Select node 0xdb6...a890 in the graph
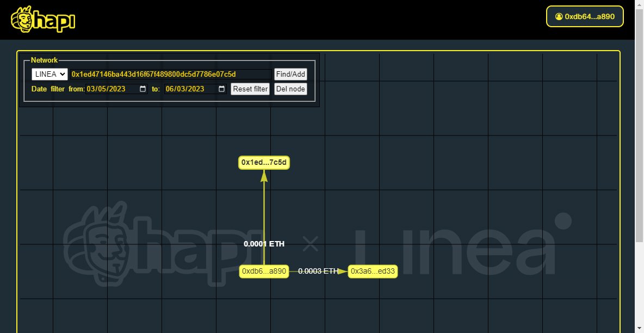 (x=264, y=272)
